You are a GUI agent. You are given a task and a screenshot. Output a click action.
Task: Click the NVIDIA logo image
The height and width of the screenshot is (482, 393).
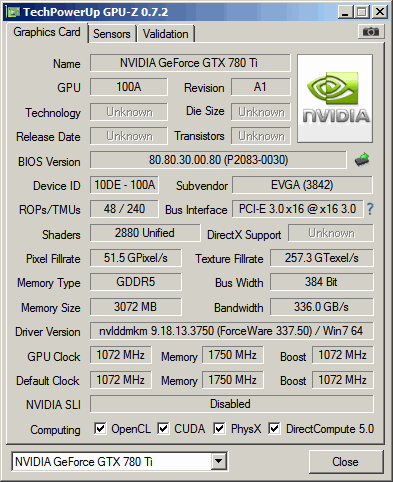point(335,99)
